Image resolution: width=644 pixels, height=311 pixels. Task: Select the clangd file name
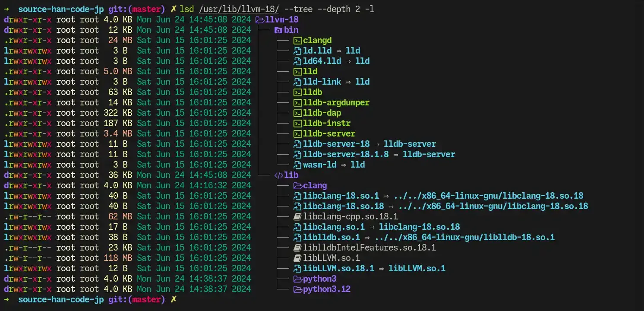317,40
